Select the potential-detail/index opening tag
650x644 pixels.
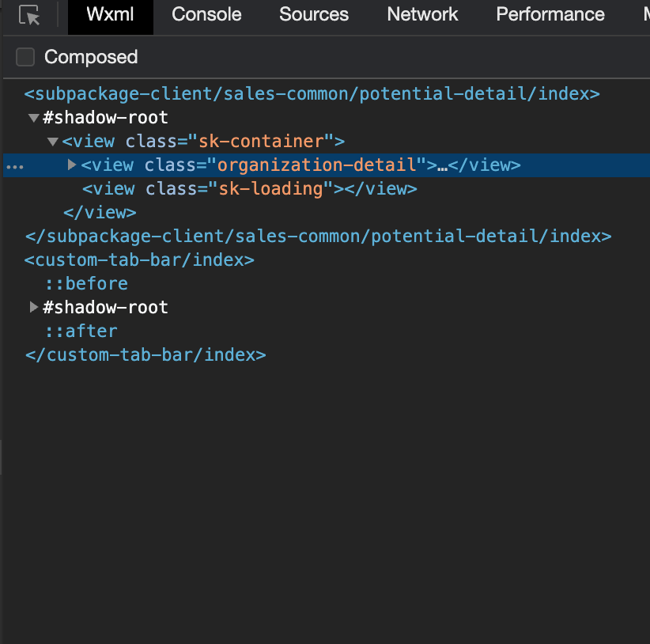click(x=312, y=94)
